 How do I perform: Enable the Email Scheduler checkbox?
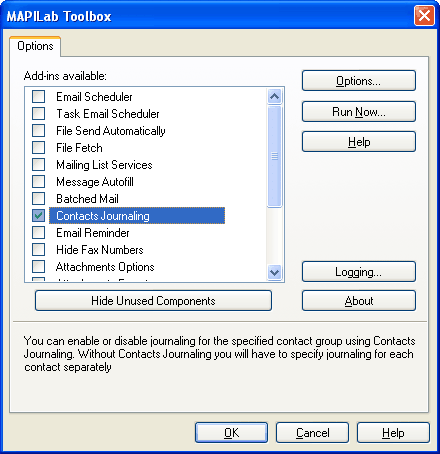point(38,97)
